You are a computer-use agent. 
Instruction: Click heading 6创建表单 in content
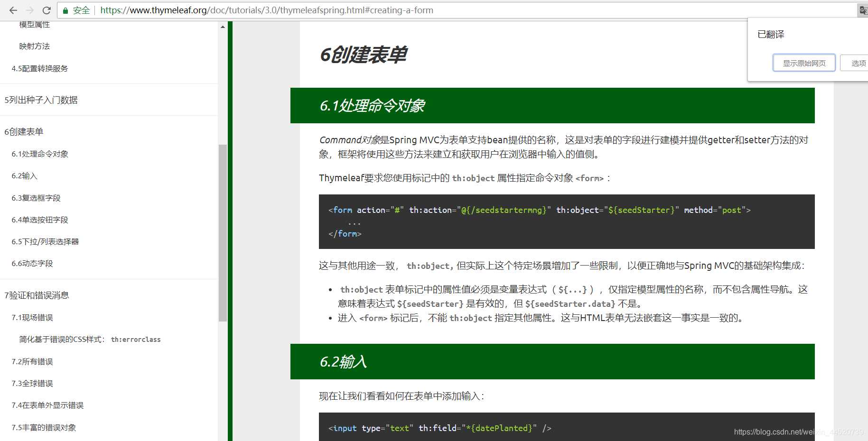(363, 55)
